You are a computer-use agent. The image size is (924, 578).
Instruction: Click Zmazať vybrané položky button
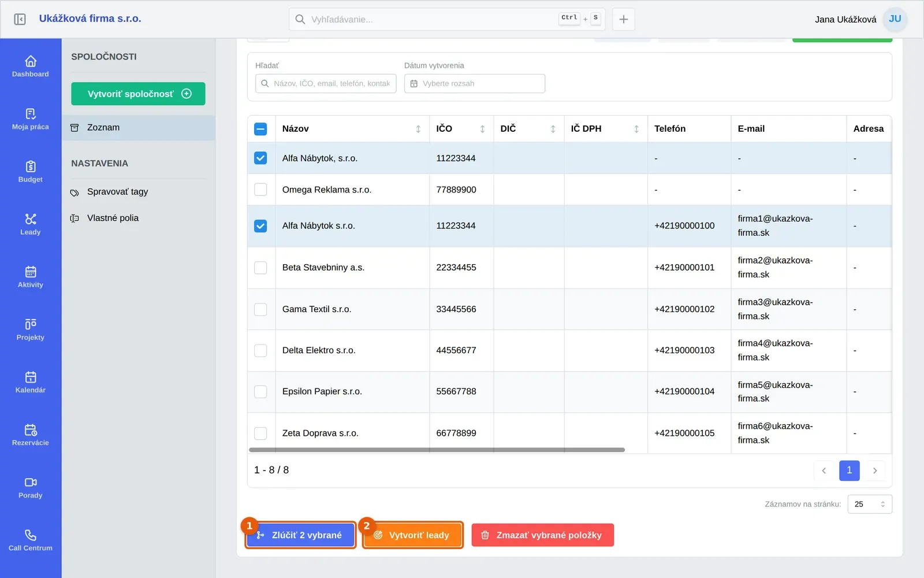[542, 535]
